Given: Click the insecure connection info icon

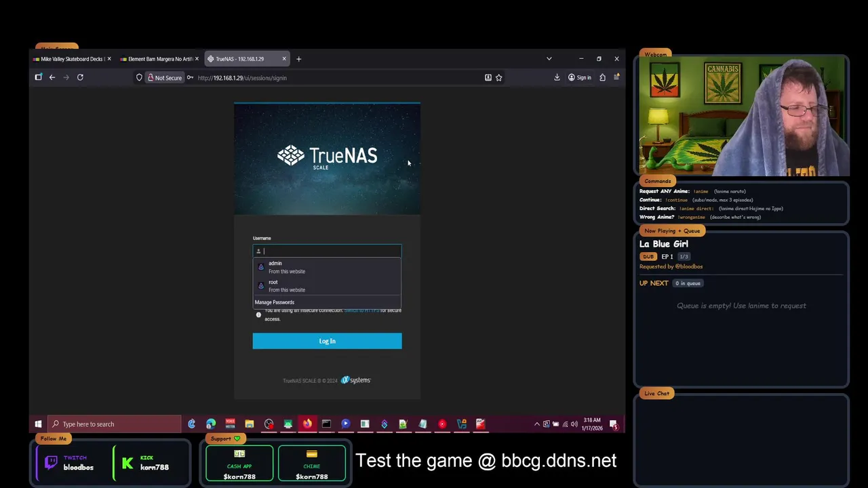Looking at the screenshot, I should (x=258, y=314).
